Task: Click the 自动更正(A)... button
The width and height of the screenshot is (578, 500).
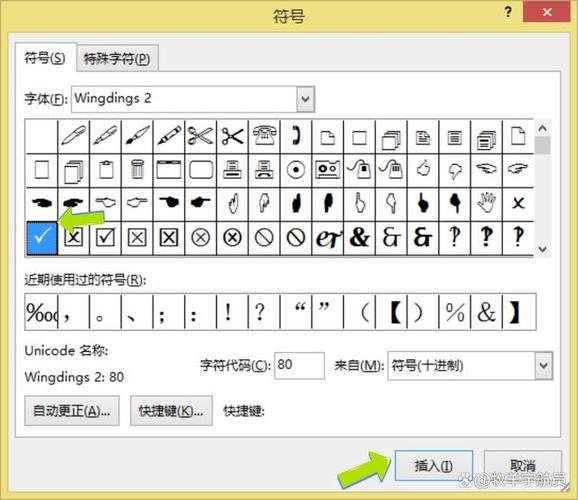Action: (72, 411)
